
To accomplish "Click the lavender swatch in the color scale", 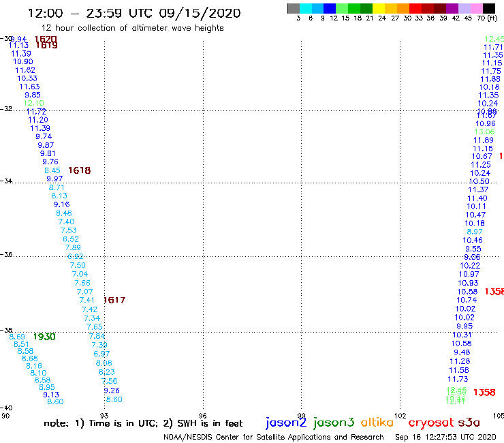I will pos(464,8).
